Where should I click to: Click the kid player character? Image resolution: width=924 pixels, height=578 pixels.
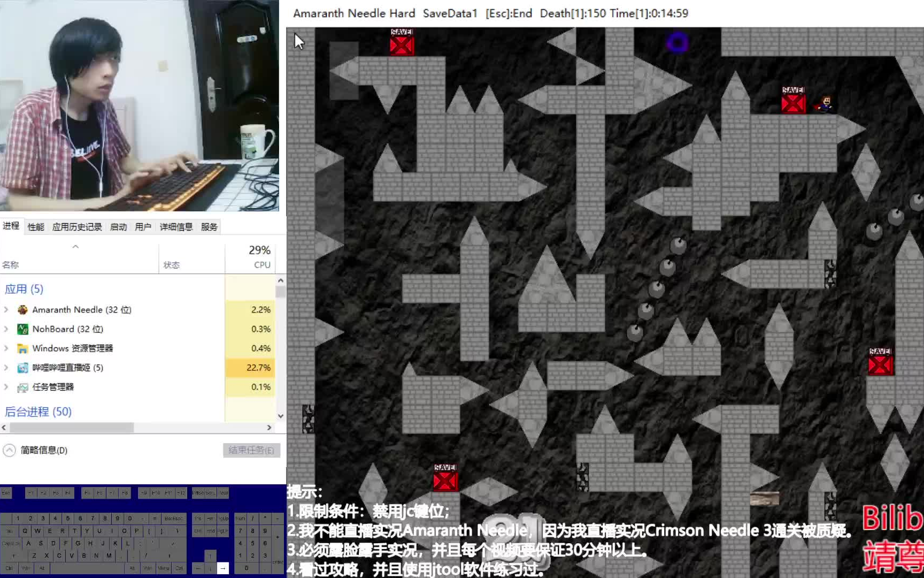pos(825,104)
